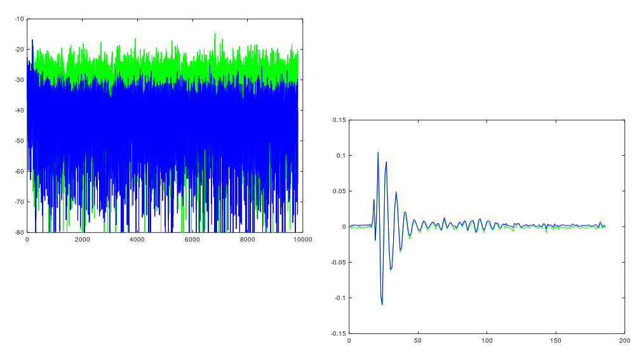Click the 6000 x-axis tick label
Image resolution: width=644 pixels, height=358 pixels.
pos(192,240)
